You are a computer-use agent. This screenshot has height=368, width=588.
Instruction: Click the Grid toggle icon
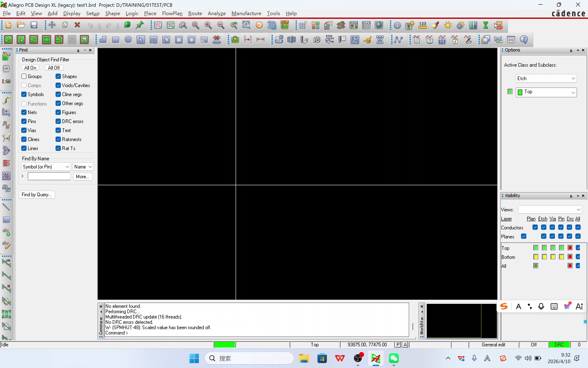303,25
